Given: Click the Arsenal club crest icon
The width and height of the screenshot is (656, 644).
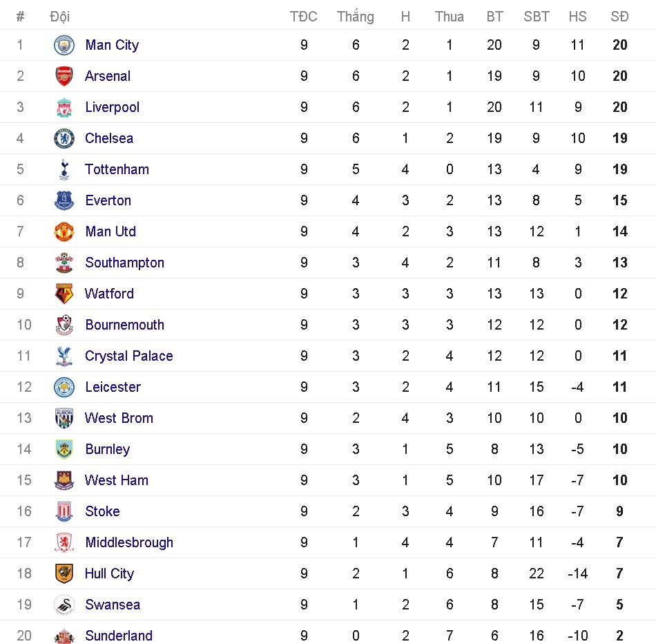Looking at the screenshot, I should [x=64, y=76].
